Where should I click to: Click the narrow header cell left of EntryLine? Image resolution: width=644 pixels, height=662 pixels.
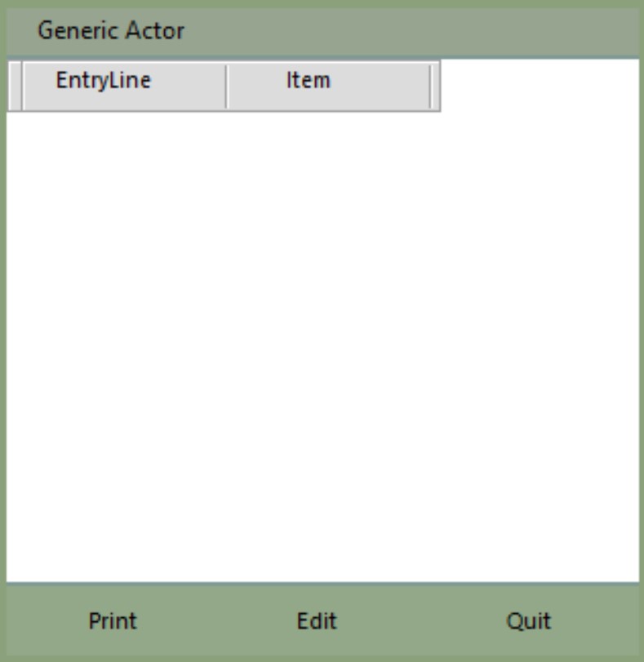14,84
